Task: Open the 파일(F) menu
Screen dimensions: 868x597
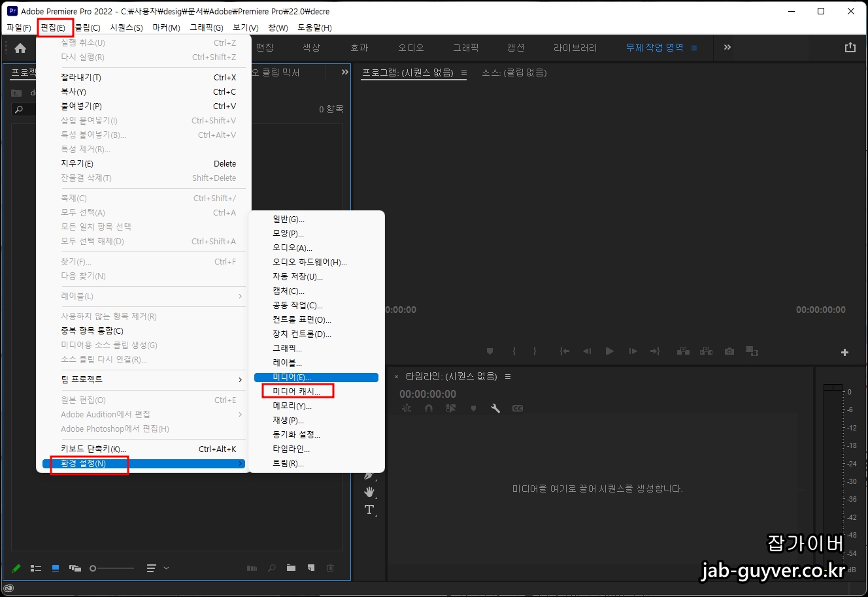Action: (18, 27)
